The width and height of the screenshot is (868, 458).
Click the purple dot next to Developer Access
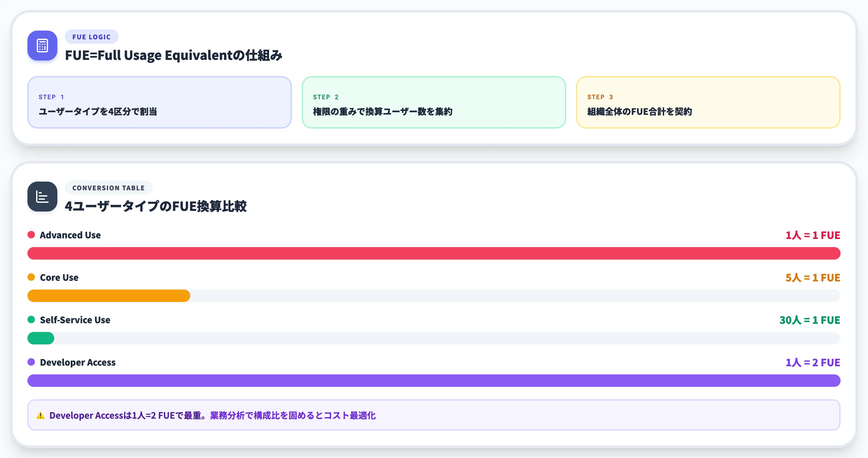pos(31,362)
